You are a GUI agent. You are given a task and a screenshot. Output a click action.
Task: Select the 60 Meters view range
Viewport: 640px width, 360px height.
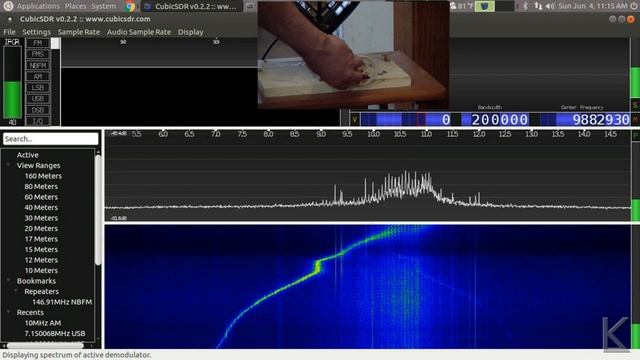coord(41,197)
